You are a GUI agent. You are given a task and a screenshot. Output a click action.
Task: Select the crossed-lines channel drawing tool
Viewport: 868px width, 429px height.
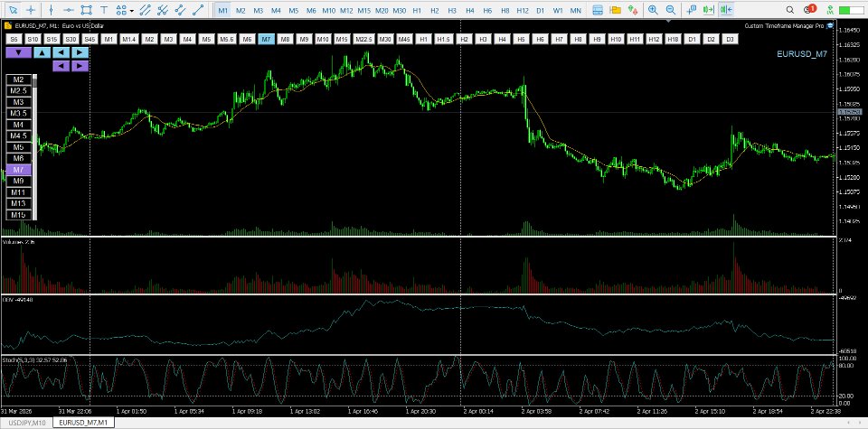[162, 10]
